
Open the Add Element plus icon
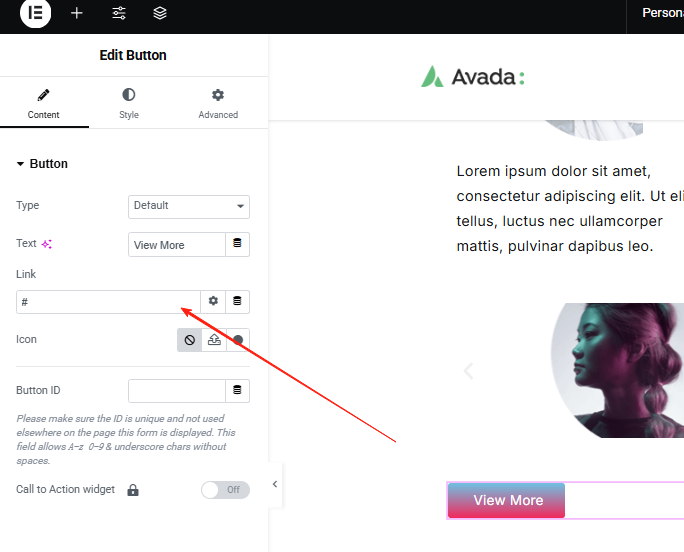(77, 13)
